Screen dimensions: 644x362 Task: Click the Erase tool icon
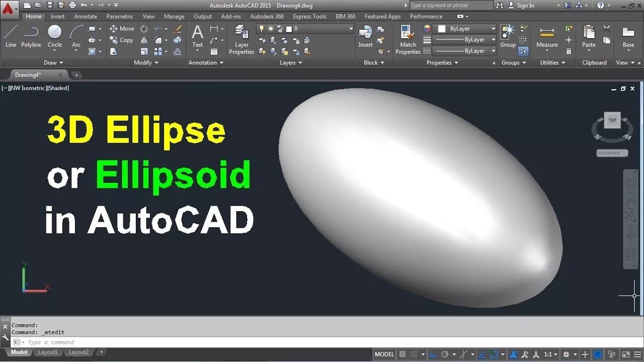point(178,29)
